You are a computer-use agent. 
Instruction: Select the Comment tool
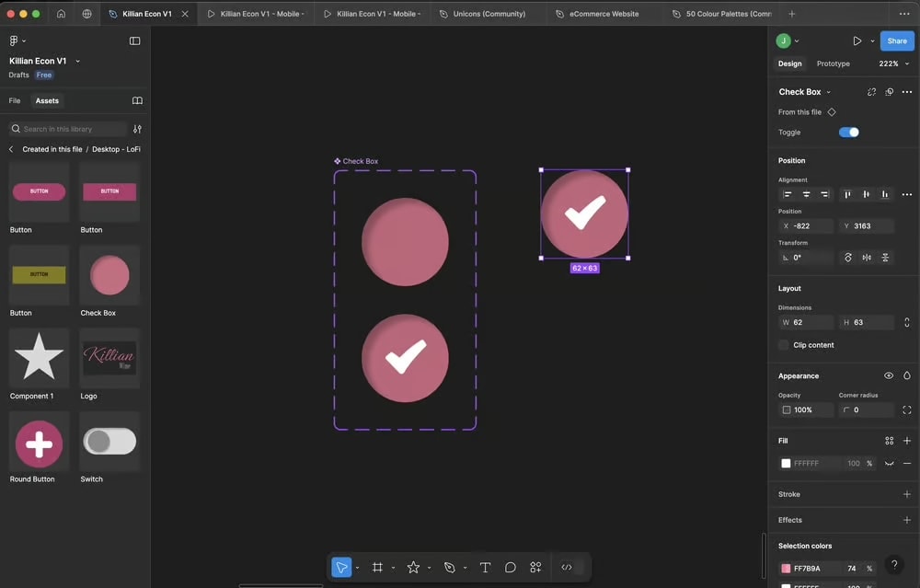(x=511, y=567)
